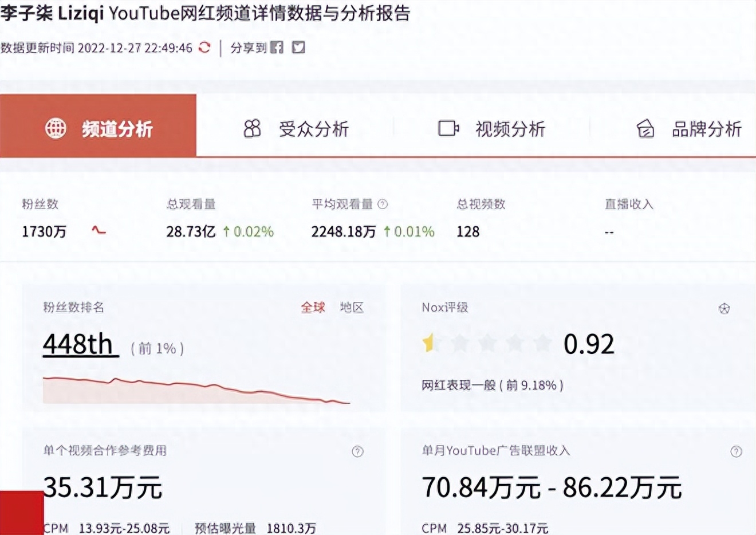Click the 0.02% total views increase
This screenshot has width=756, height=535.
(x=249, y=231)
